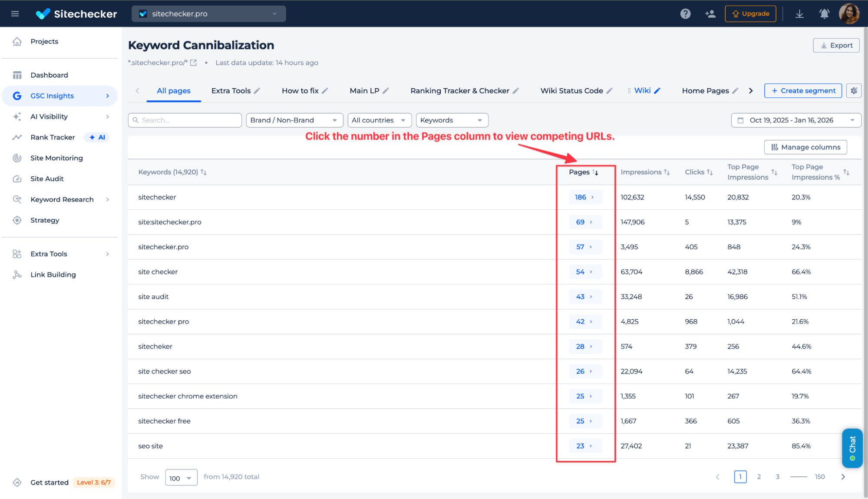Viewport: 868px width, 499px height.
Task: Sort by Impressions column
Action: pos(645,172)
